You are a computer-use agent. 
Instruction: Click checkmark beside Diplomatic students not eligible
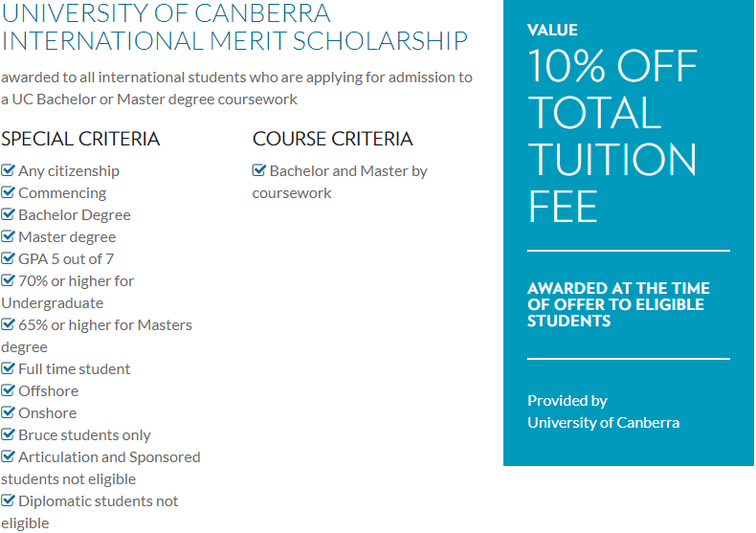point(8,500)
